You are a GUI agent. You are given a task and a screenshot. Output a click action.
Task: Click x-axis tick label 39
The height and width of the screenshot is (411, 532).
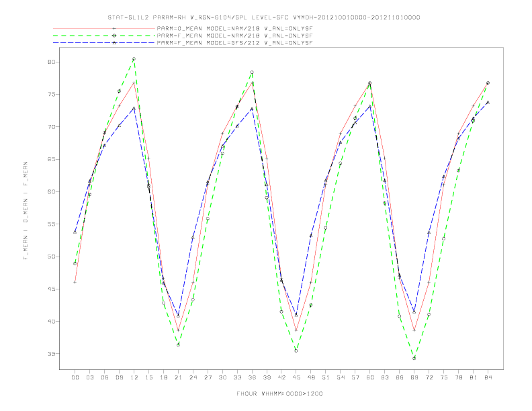click(x=267, y=377)
